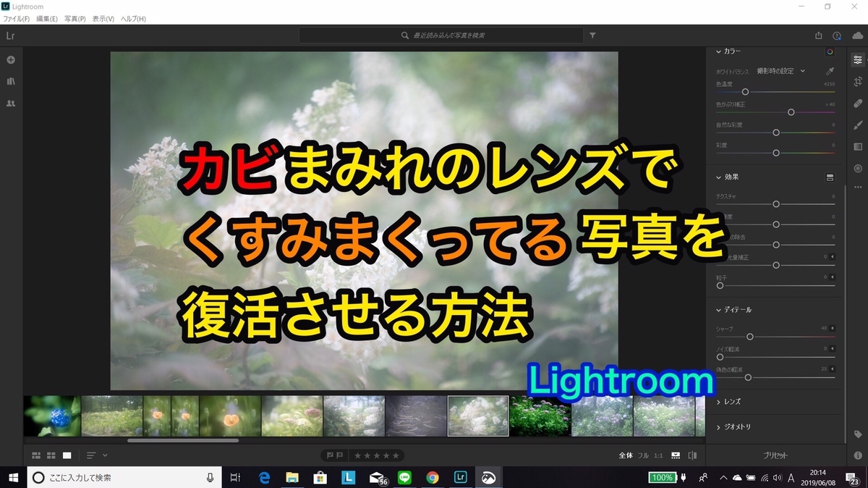Click the filmstrip horizontal scrollbar
Screen dimensions: 868x488
click(184, 440)
